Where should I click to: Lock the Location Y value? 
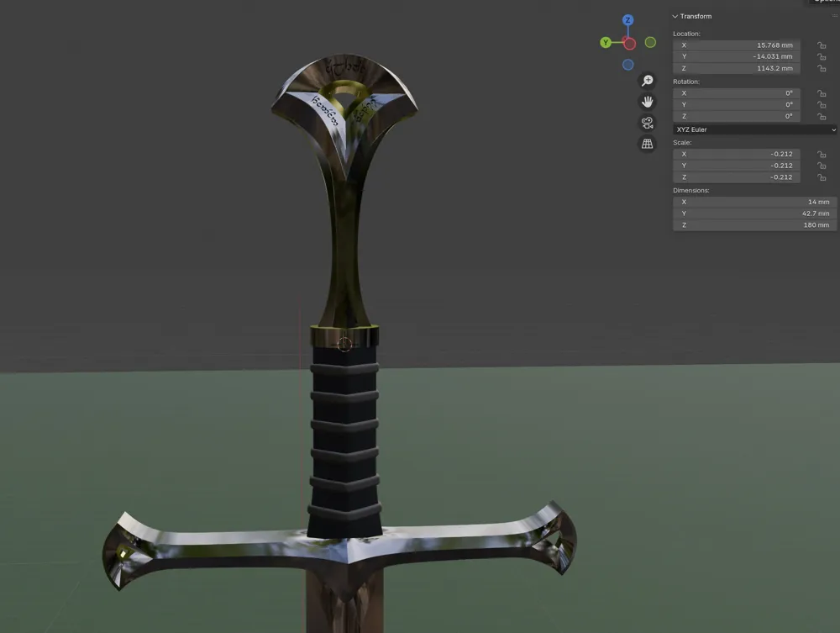(822, 57)
